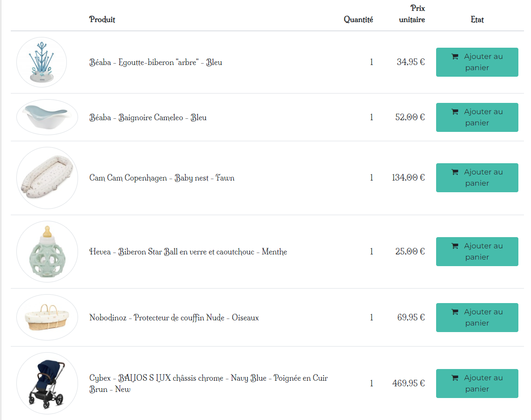Screen dimensions: 531x420
Task: Click cart icon for Béaba Egoutte-biberon
Action: coord(455,57)
